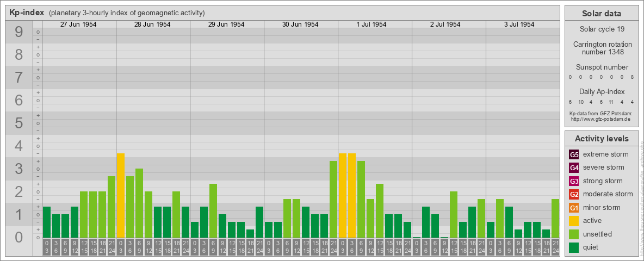
Task: Click the 28 Jun 1954 date header
Action: (x=152, y=24)
